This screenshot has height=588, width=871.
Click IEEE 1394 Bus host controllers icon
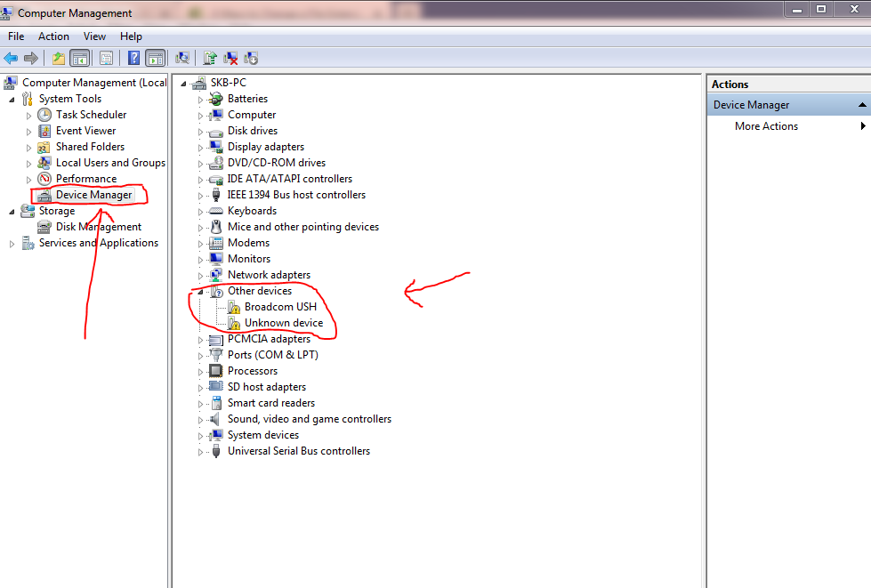click(215, 195)
